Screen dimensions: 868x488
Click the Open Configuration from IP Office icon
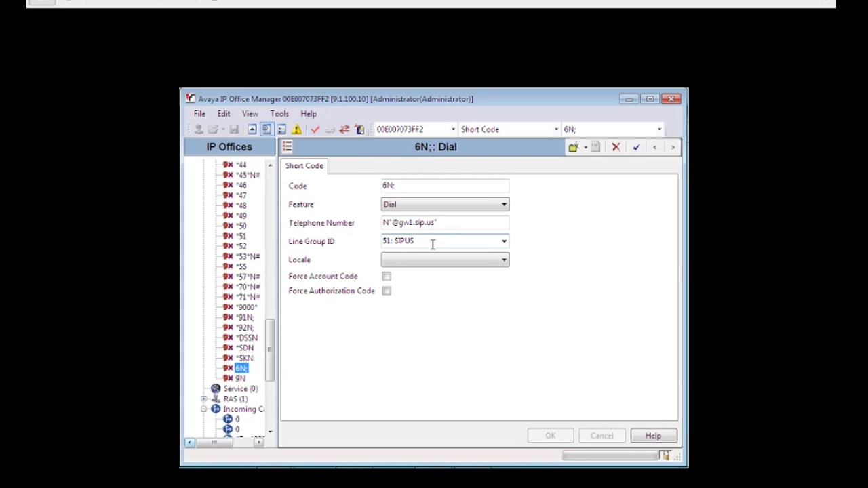point(199,129)
